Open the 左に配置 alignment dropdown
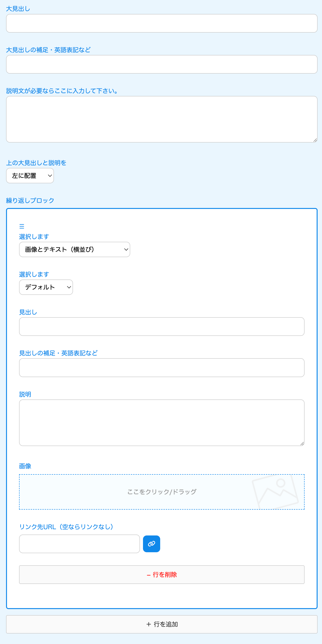The width and height of the screenshot is (322, 644). click(30, 176)
